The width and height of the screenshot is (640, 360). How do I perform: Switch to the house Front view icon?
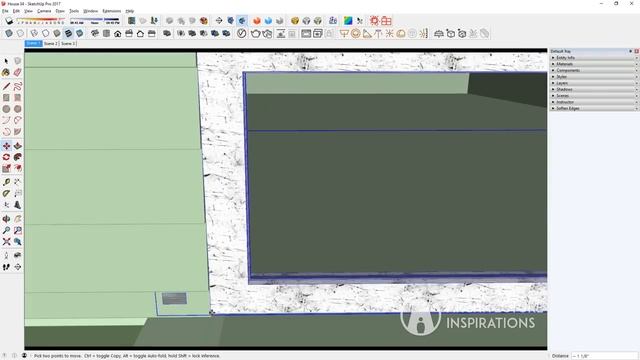[118, 33]
